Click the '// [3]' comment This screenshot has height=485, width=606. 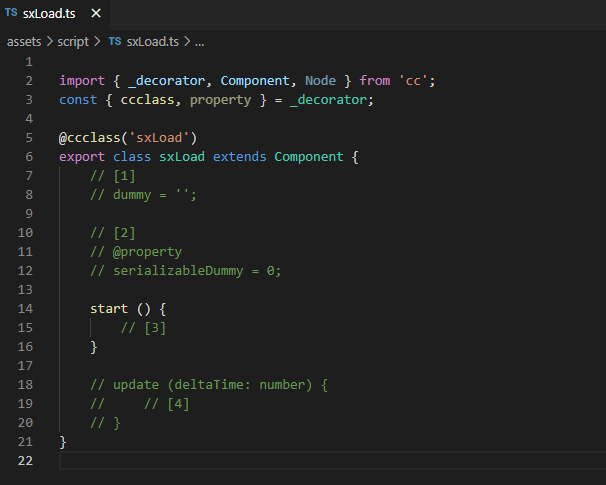point(143,328)
